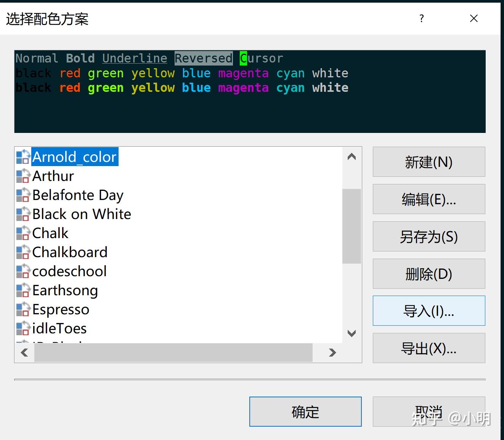Viewport: 504px width, 440px height.
Task: Click 导入(I) to import a scheme
Action: click(x=429, y=310)
